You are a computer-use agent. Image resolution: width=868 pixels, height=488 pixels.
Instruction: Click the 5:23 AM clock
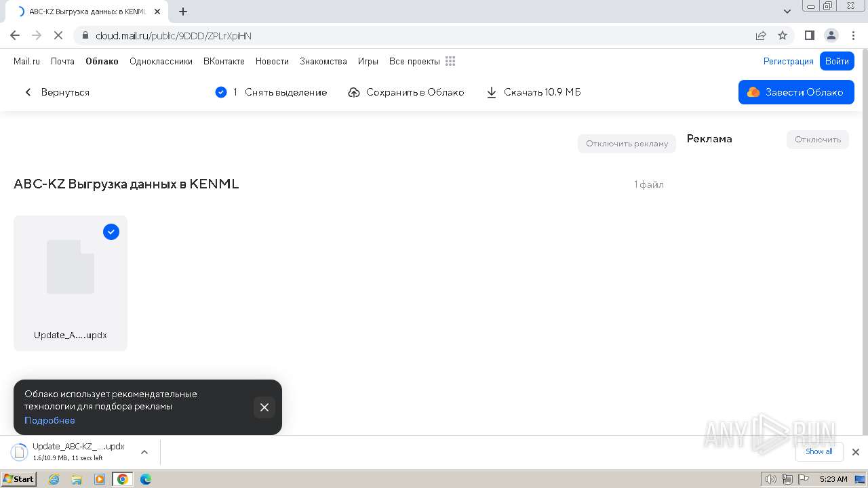click(833, 479)
